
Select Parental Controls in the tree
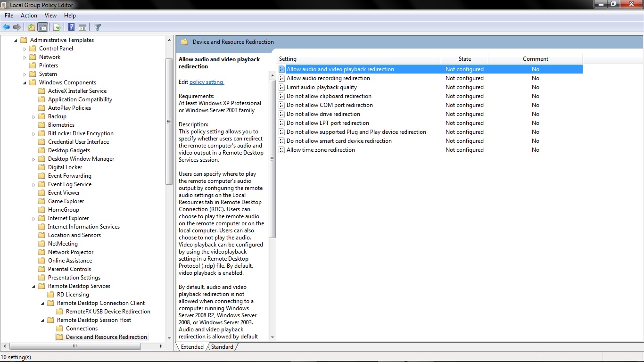69,269
